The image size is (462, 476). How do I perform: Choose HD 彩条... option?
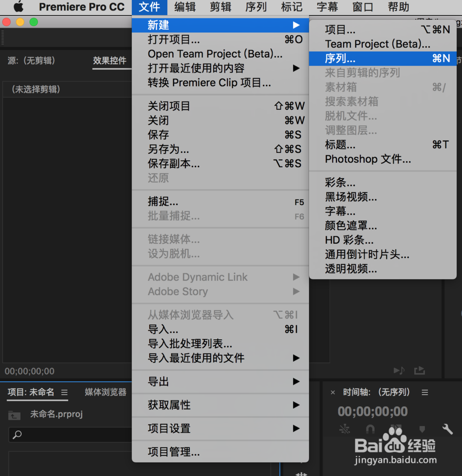(383, 240)
